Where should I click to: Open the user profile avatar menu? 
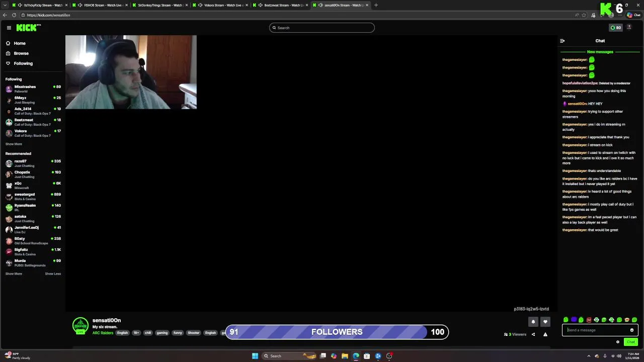pos(629,28)
